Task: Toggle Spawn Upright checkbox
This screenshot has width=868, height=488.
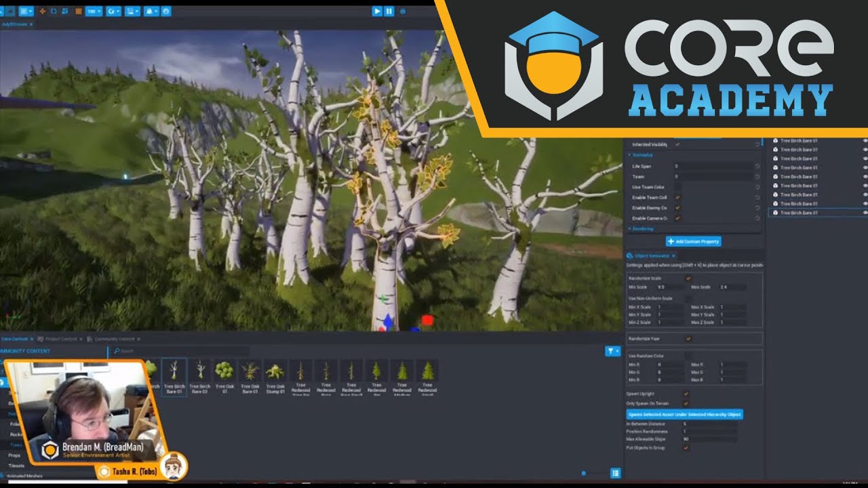Action: tap(686, 394)
